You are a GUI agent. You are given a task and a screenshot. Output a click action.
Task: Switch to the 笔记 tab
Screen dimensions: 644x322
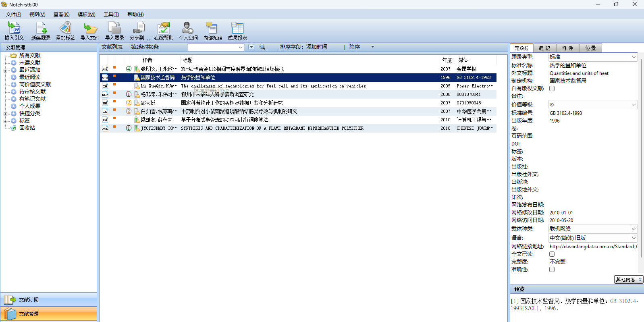click(544, 48)
